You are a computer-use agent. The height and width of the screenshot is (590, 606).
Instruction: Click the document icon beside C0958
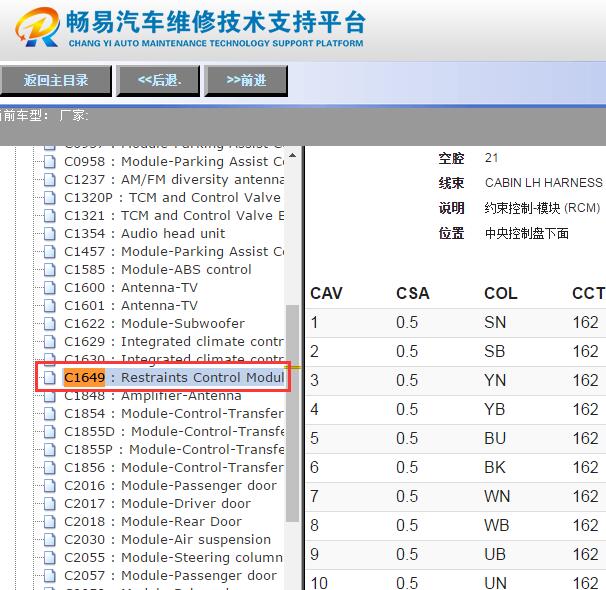point(49,162)
